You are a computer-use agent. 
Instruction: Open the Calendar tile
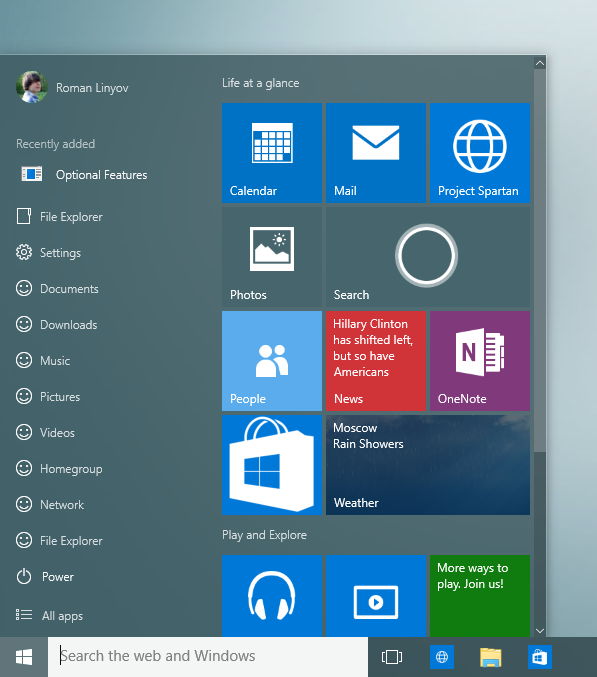point(272,153)
